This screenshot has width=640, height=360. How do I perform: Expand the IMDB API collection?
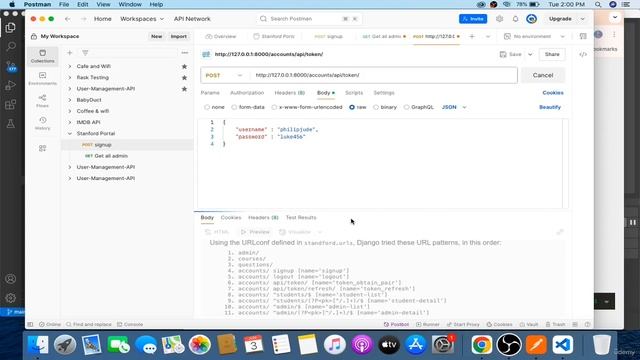pyautogui.click(x=70, y=122)
